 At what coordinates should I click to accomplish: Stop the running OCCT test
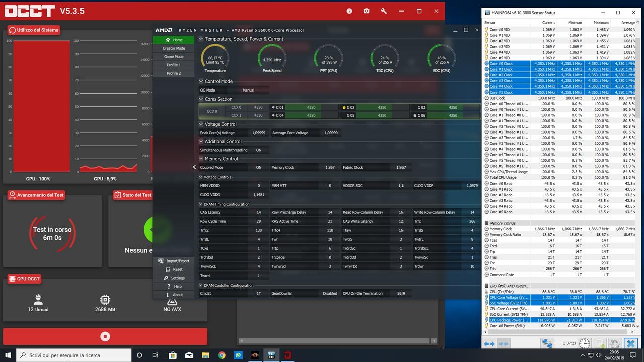click(105, 336)
